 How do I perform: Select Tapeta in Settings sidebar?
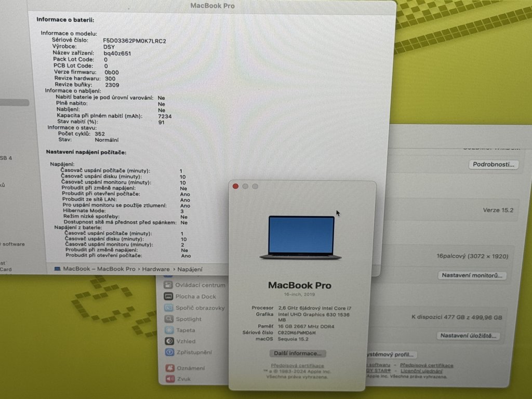[x=180, y=330]
